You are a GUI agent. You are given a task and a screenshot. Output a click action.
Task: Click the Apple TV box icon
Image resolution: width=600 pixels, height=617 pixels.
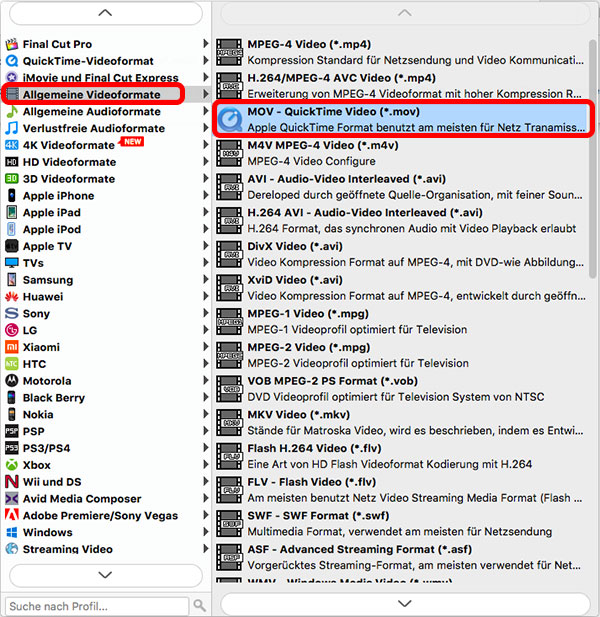click(x=12, y=246)
